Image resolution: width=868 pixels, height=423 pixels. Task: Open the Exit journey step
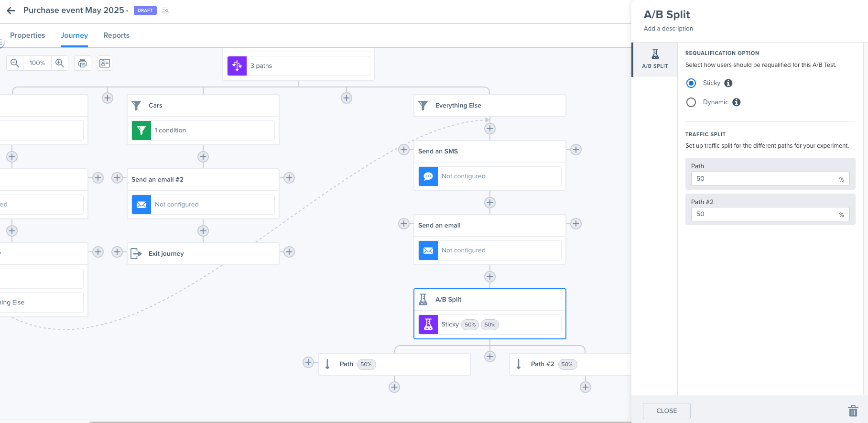[x=203, y=254]
